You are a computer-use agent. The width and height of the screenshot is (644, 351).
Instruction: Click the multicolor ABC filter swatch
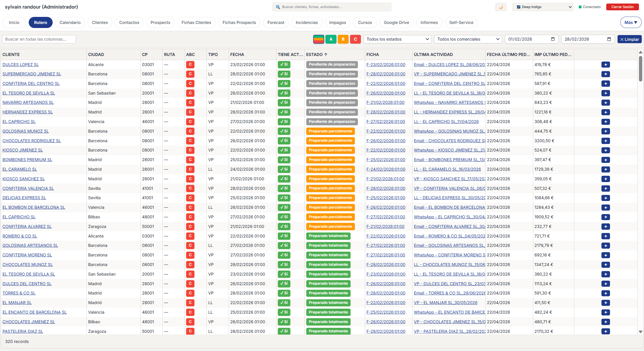(x=318, y=39)
